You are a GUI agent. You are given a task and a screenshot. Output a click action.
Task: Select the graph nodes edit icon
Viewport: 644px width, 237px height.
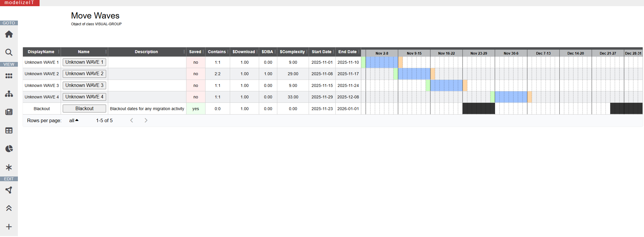[9, 190]
